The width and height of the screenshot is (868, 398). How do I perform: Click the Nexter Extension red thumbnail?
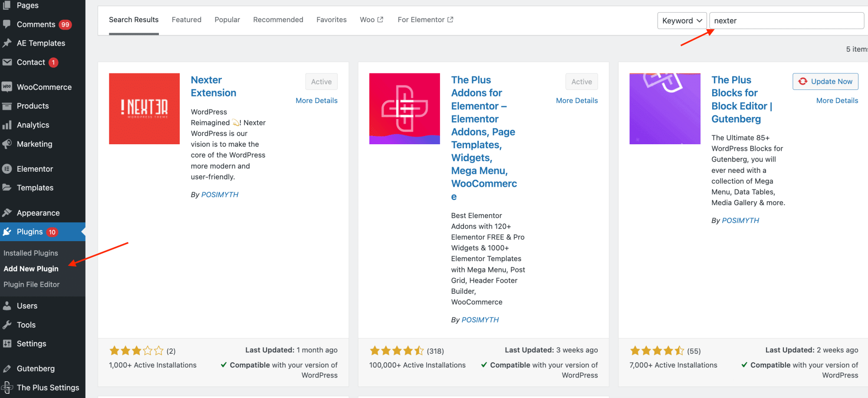144,109
